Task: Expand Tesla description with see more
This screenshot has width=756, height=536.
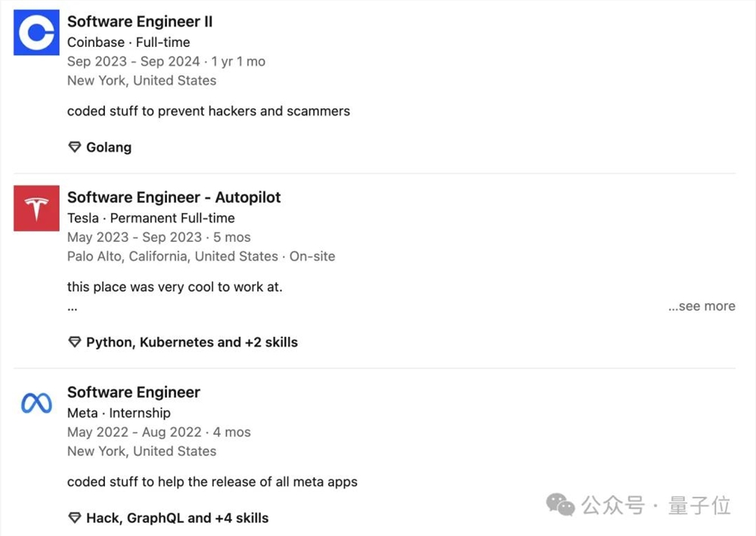Action: 702,306
